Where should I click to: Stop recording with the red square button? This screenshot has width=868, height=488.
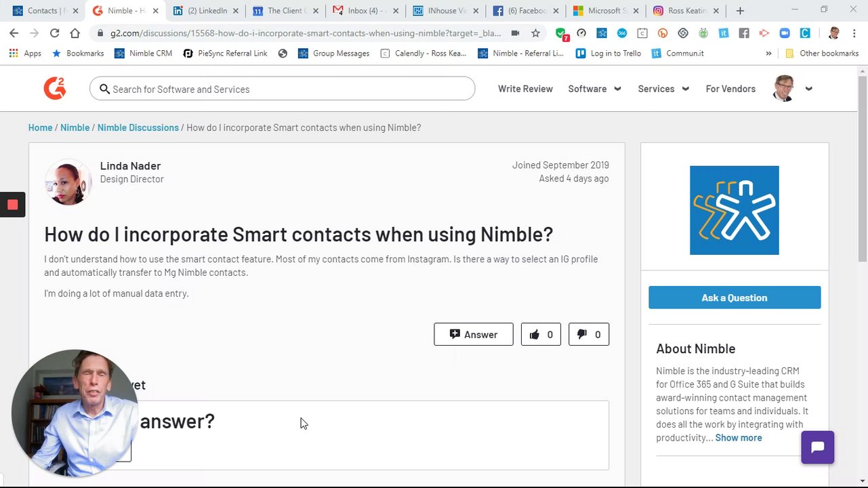pos(12,205)
